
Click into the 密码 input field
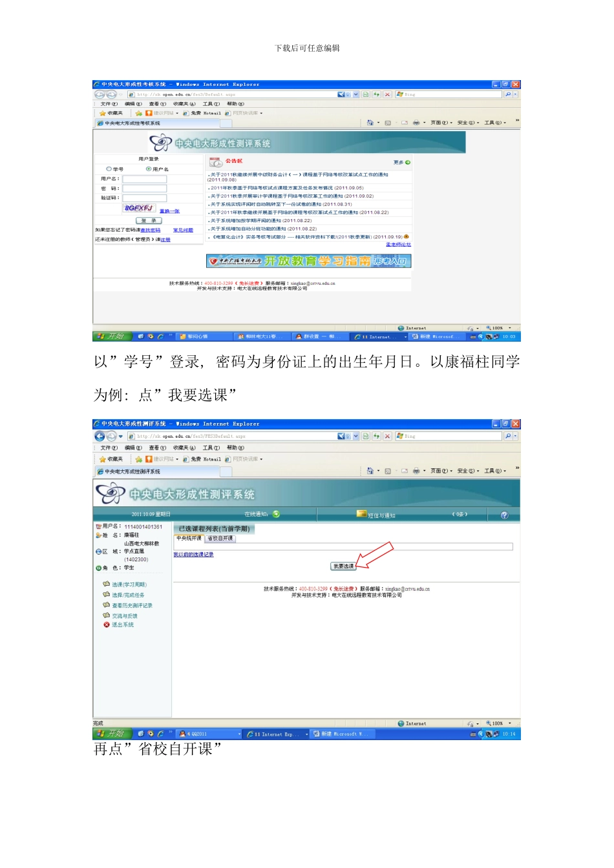coord(145,189)
